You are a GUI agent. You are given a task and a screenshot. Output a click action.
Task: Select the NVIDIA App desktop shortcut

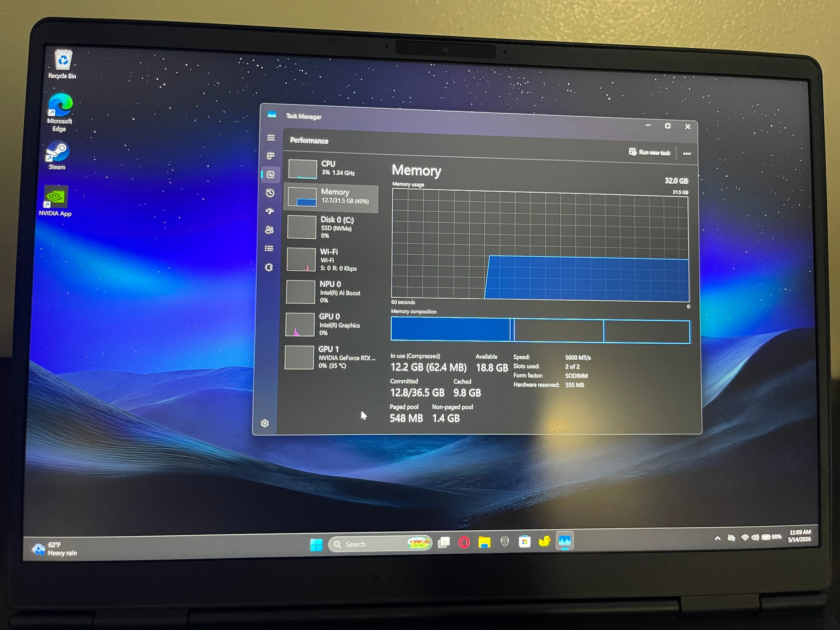[x=55, y=201]
